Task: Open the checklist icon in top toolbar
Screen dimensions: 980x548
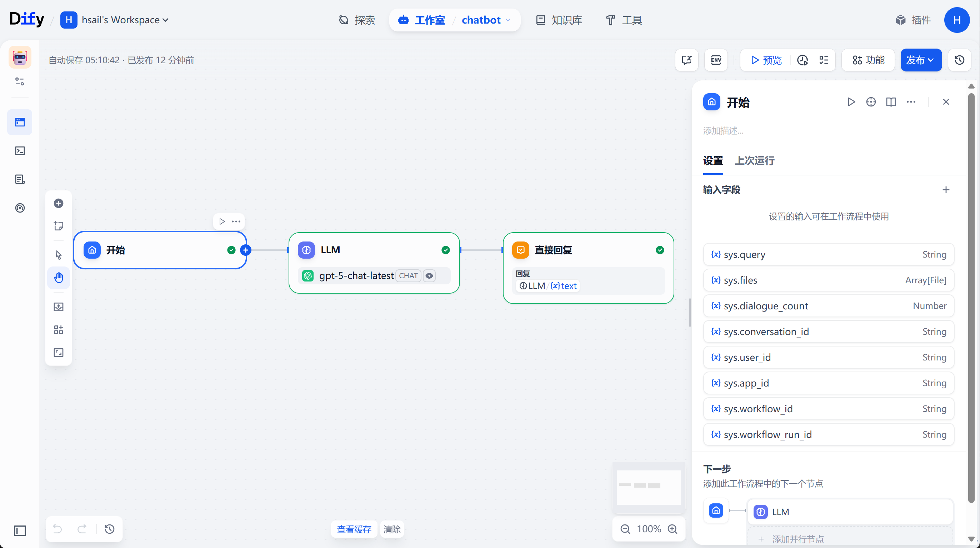Action: [824, 60]
